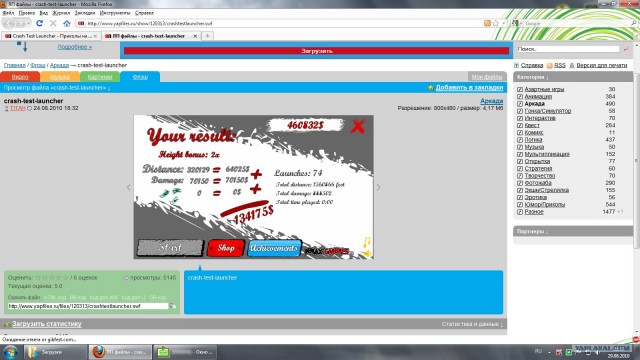The width and height of the screenshot is (640, 360).
Task: Toggle checkbox for Квест category
Action: (x=520, y=125)
